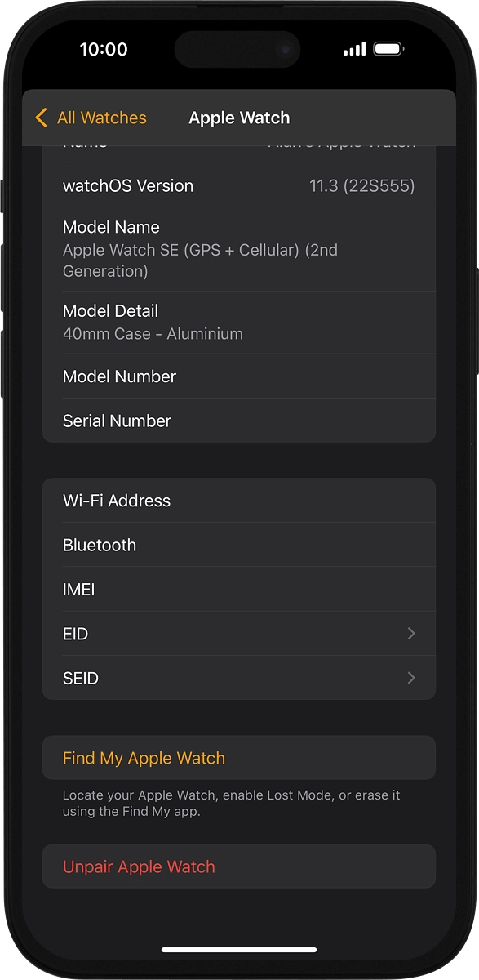Viewport: 479px width, 980px height.
Task: Select the IMEI row
Action: coord(239,590)
